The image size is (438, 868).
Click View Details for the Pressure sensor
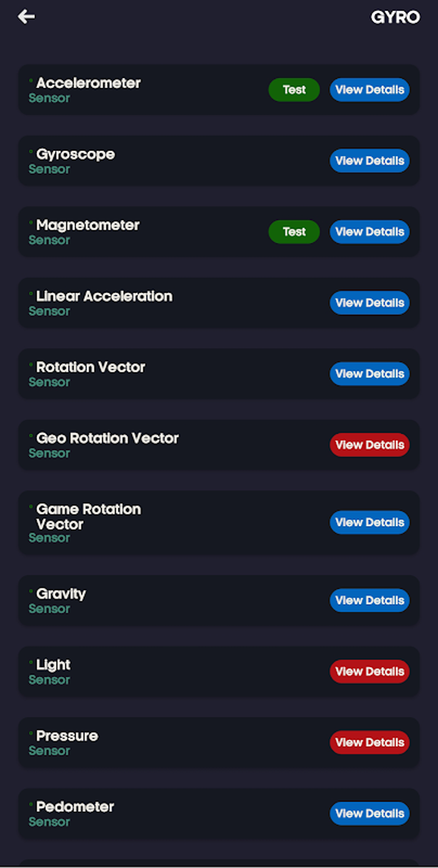(369, 742)
